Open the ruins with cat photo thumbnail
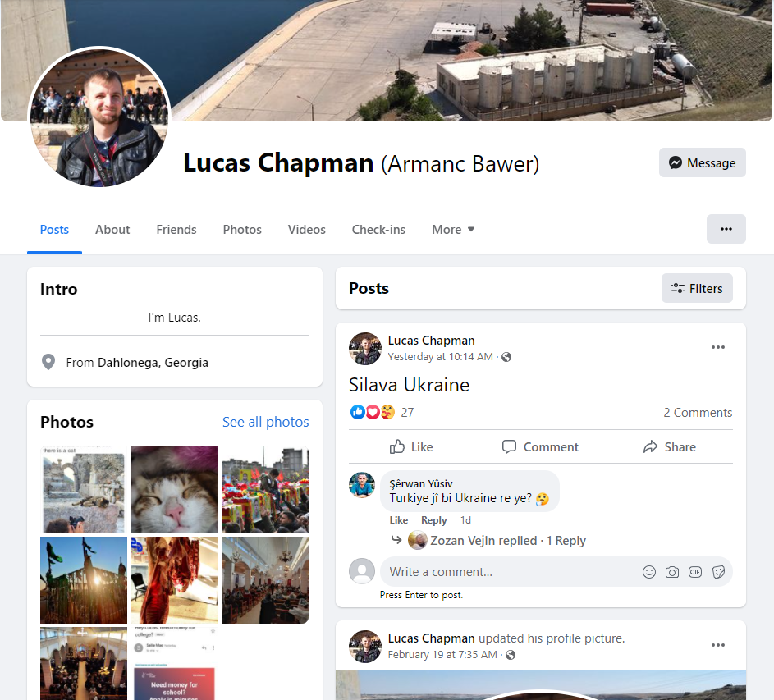Screen dimensions: 774x700 click(x=84, y=489)
